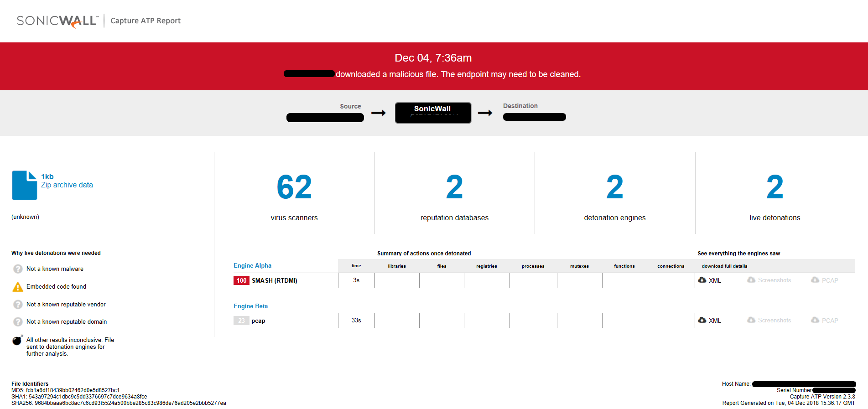
Task: Click the Capture ATP Report title
Action: click(x=146, y=21)
